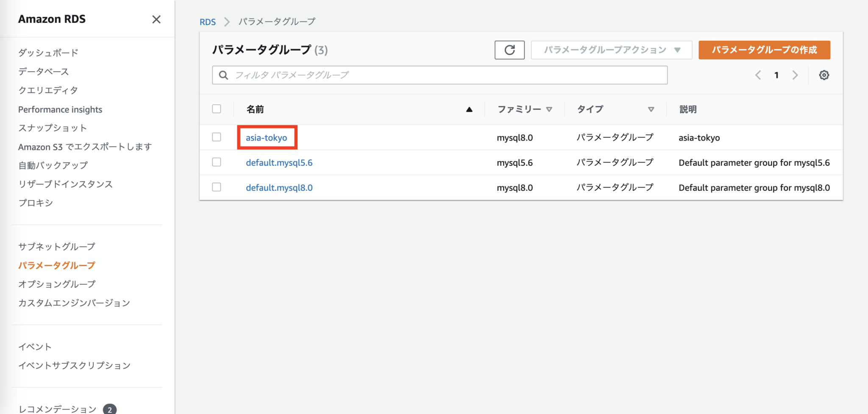Refresh the parameter groups list
This screenshot has width=868, height=414.
509,50
